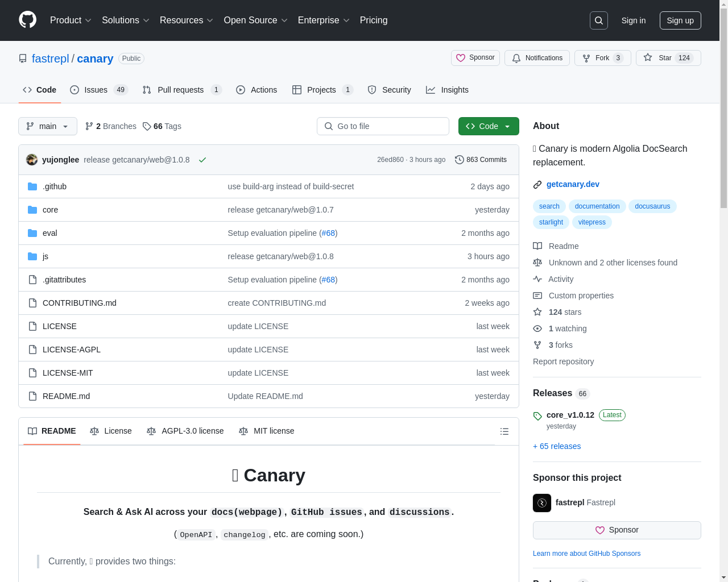Image resolution: width=728 pixels, height=582 pixels.
Task: Click the LICENSE-AGPL file icon
Action: coord(32,350)
